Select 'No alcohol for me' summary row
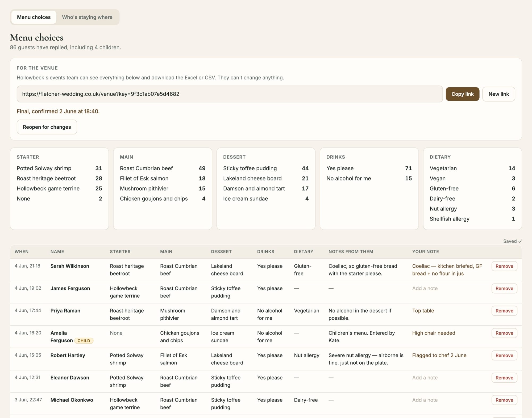The width and height of the screenshot is (532, 418). click(x=369, y=179)
